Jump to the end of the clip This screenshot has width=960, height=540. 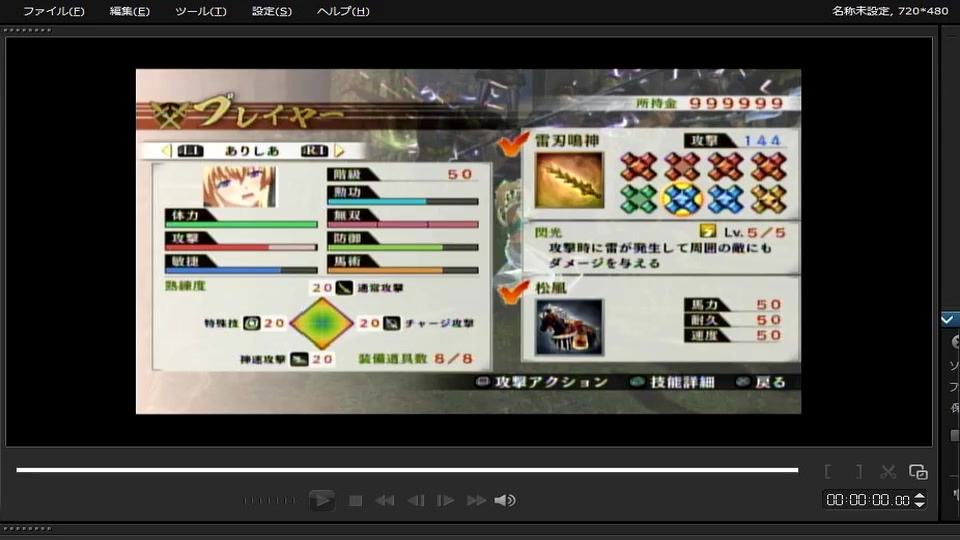point(476,501)
